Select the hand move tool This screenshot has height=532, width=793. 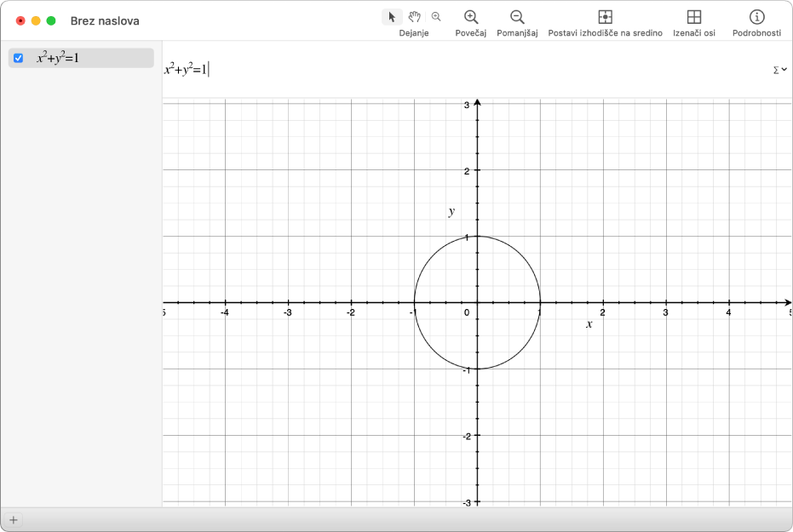click(x=414, y=17)
